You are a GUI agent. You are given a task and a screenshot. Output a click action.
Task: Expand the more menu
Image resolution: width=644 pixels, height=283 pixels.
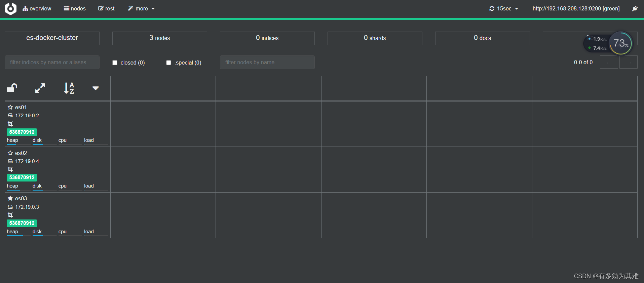(141, 9)
